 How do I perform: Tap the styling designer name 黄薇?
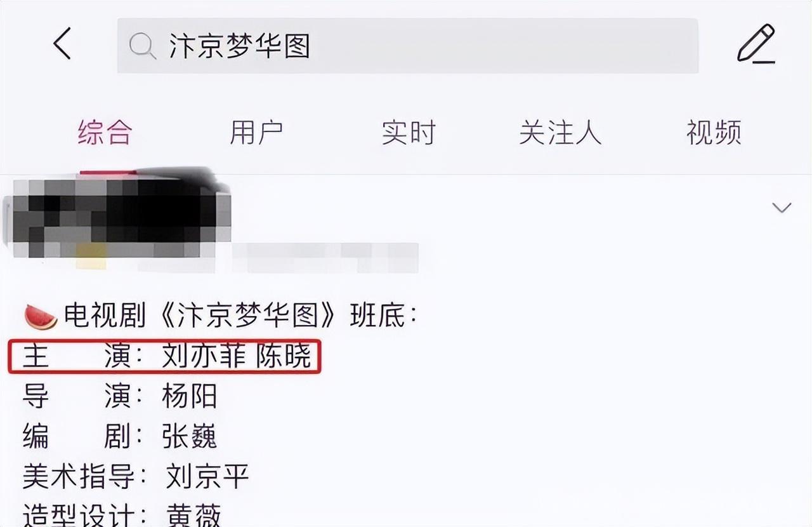193,516
